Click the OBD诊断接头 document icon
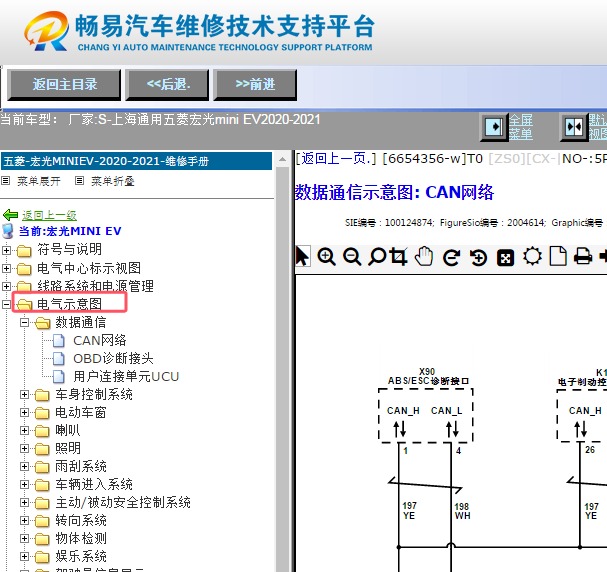 pos(59,358)
